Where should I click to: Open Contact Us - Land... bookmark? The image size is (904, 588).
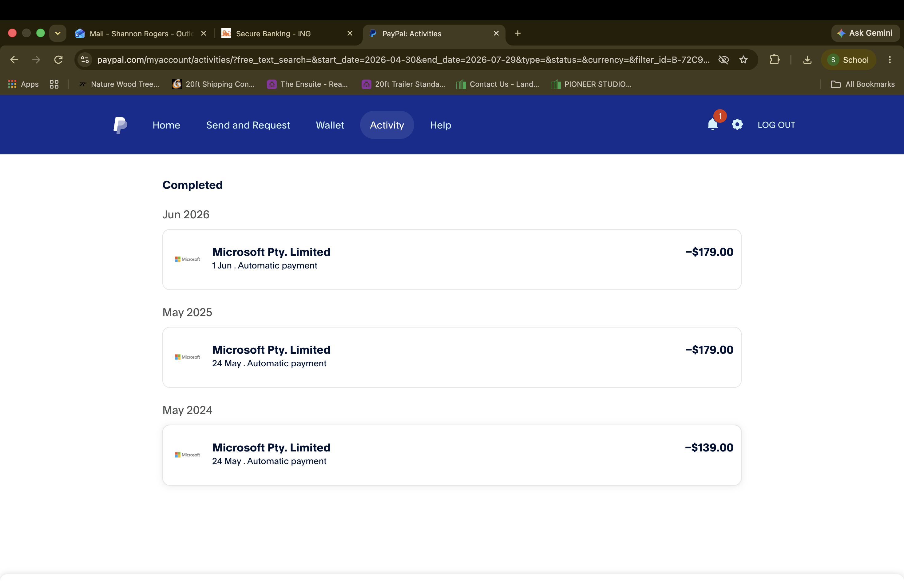point(498,84)
